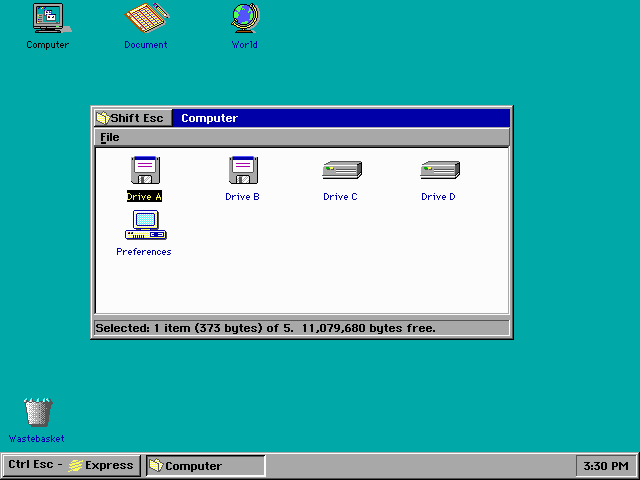Click the Drive D hard disk icon
640x480 pixels.
pos(438,171)
